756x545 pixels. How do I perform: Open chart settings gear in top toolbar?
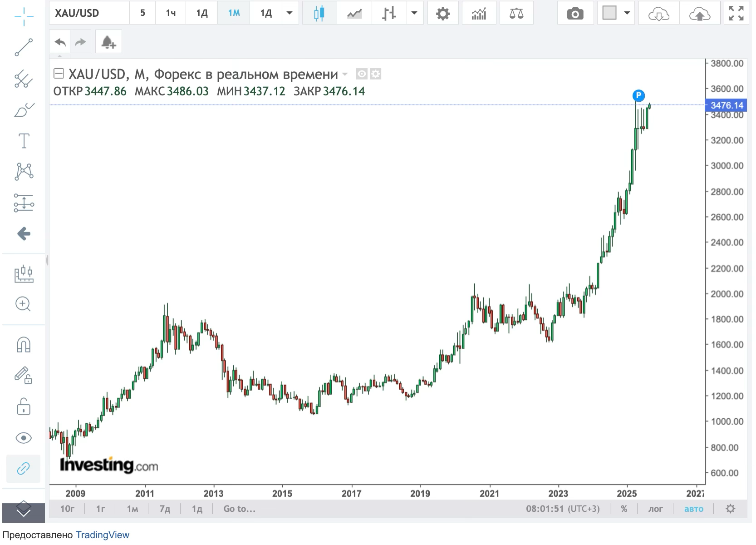(x=442, y=14)
